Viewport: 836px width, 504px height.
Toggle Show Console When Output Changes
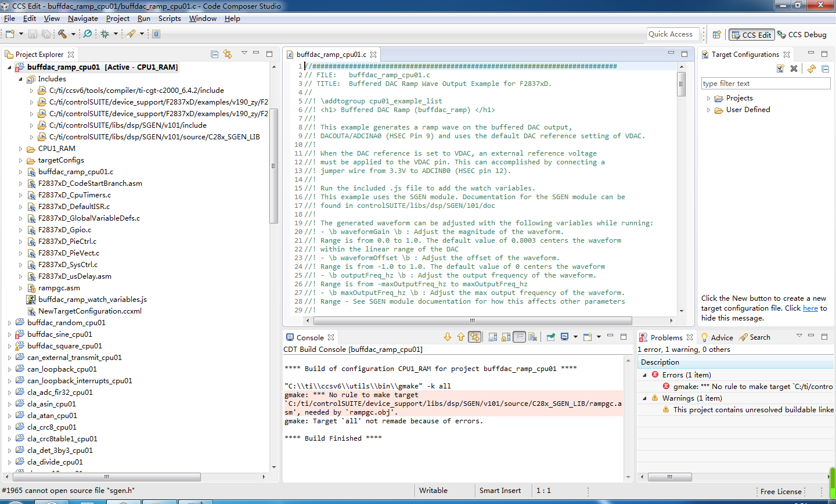(x=475, y=337)
